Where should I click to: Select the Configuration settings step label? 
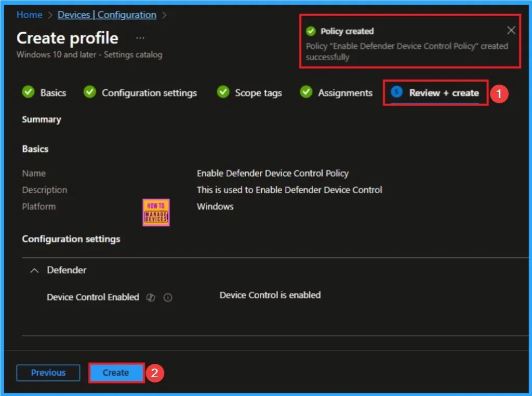coord(151,92)
